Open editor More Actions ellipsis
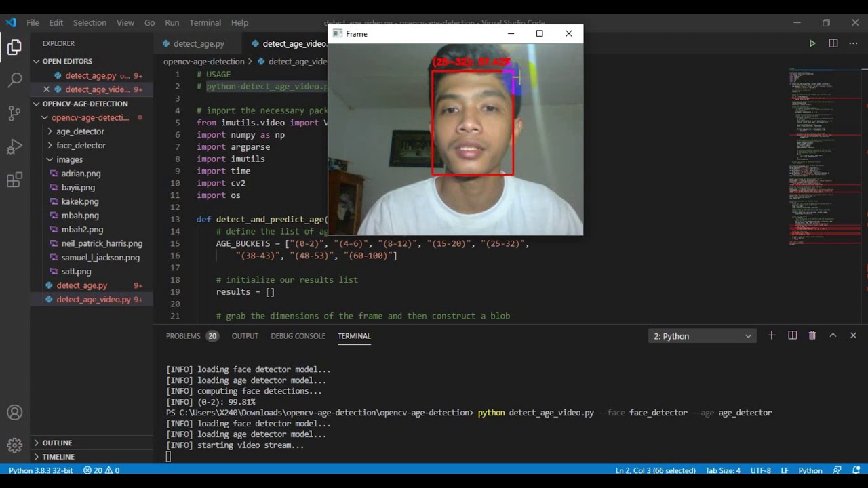 tap(854, 43)
